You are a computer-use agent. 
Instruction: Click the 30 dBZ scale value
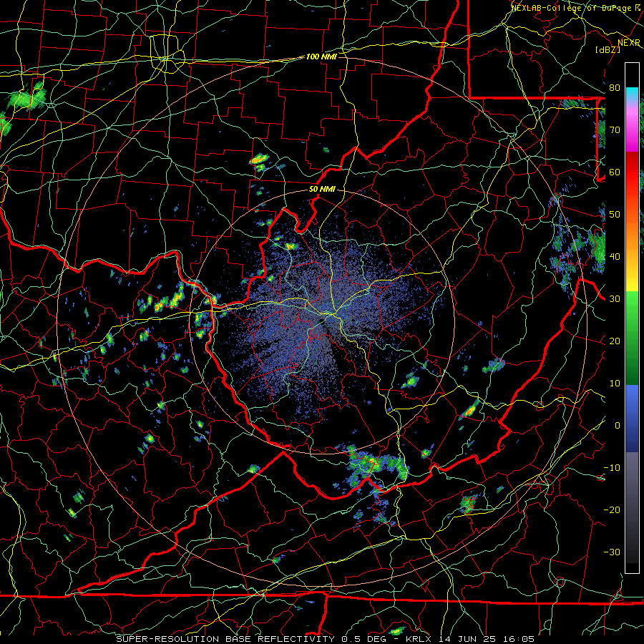(x=615, y=299)
